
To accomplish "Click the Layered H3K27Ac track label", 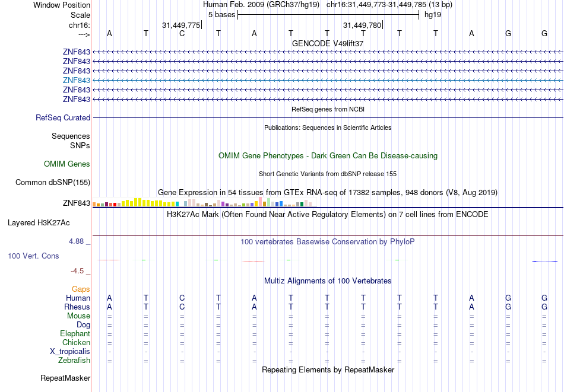I will pyautogui.click(x=39, y=223).
